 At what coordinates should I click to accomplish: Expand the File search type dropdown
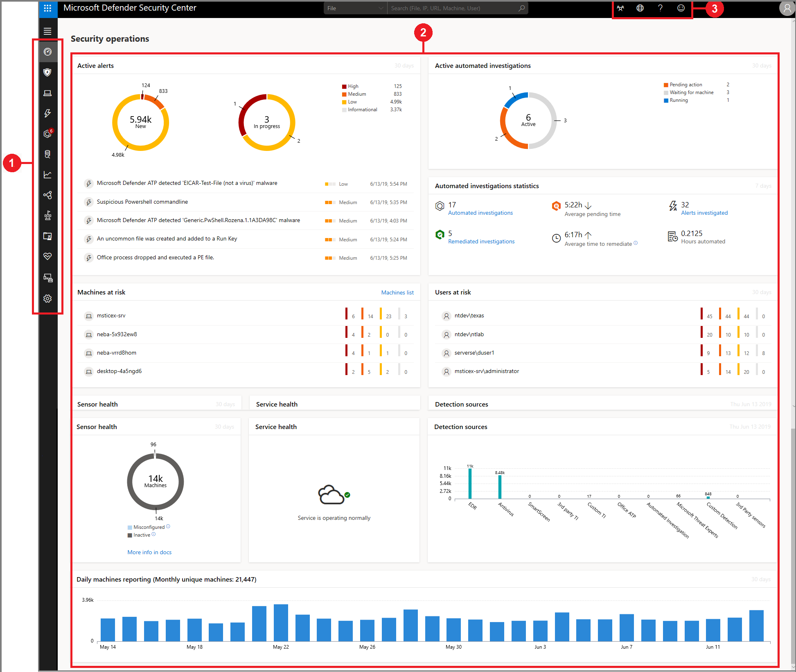pos(355,8)
